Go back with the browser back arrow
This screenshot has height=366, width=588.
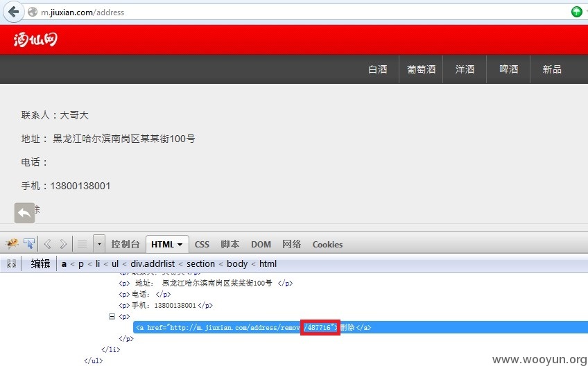point(13,12)
